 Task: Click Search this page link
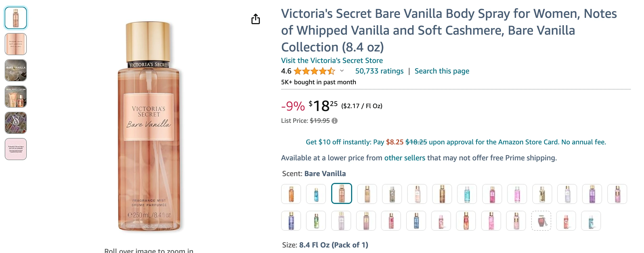pyautogui.click(x=442, y=71)
